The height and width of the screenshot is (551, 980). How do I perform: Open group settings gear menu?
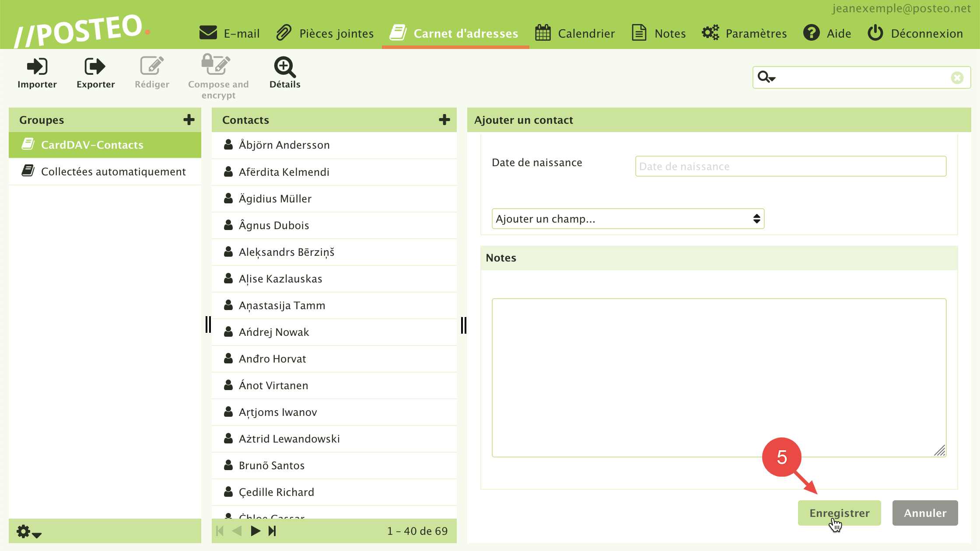28,532
